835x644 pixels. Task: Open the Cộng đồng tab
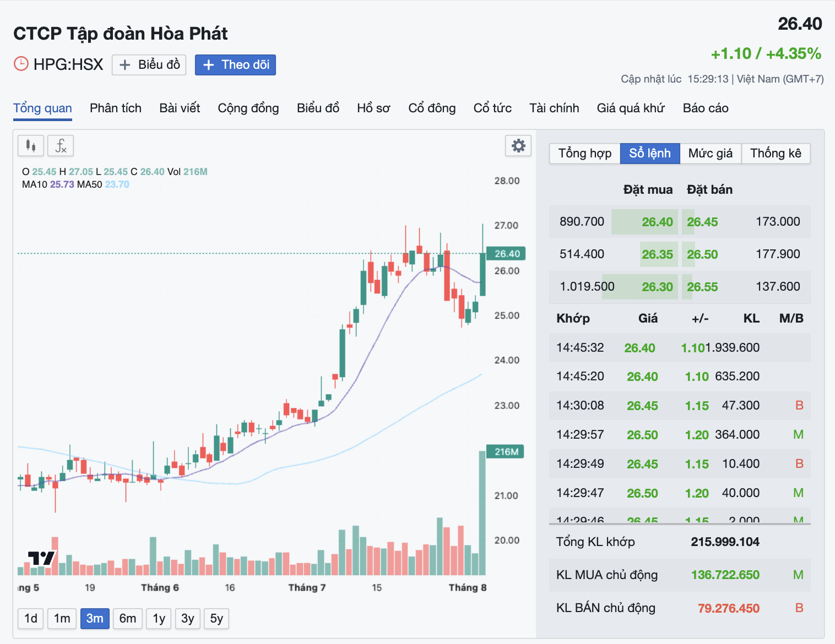pos(248,108)
